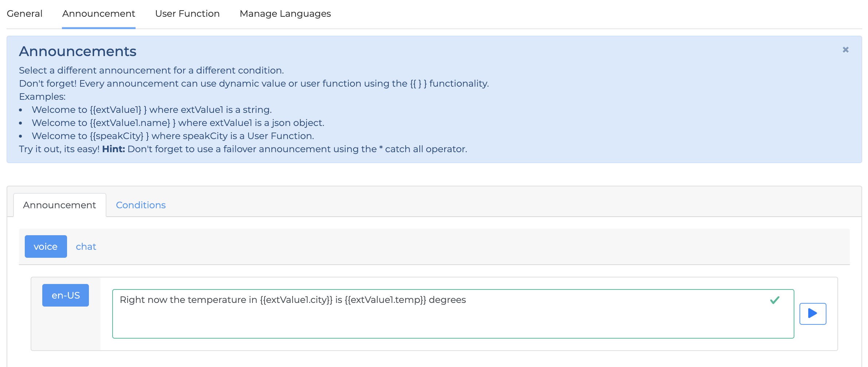This screenshot has width=868, height=367.
Task: Click the Announcements heading in info box
Action: point(78,51)
